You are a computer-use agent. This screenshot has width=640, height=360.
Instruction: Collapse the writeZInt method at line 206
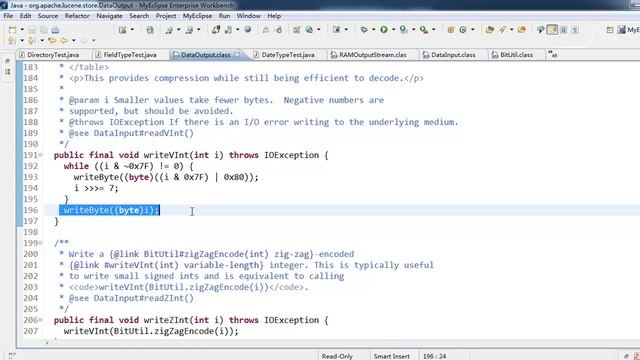tap(41, 320)
